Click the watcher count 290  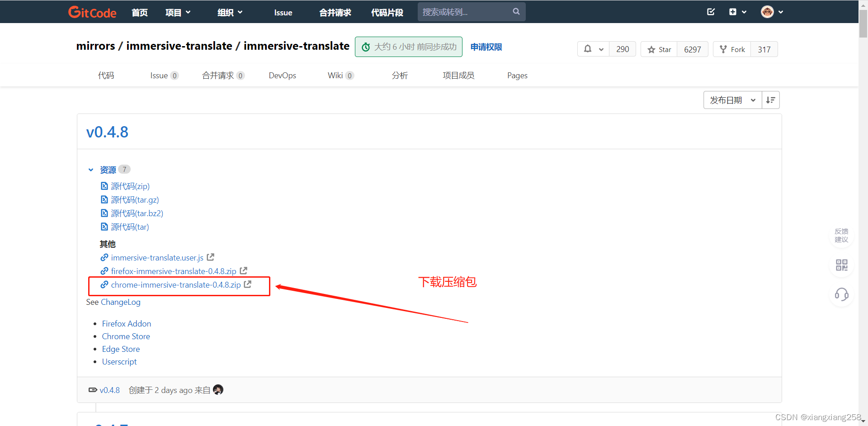pyautogui.click(x=623, y=49)
